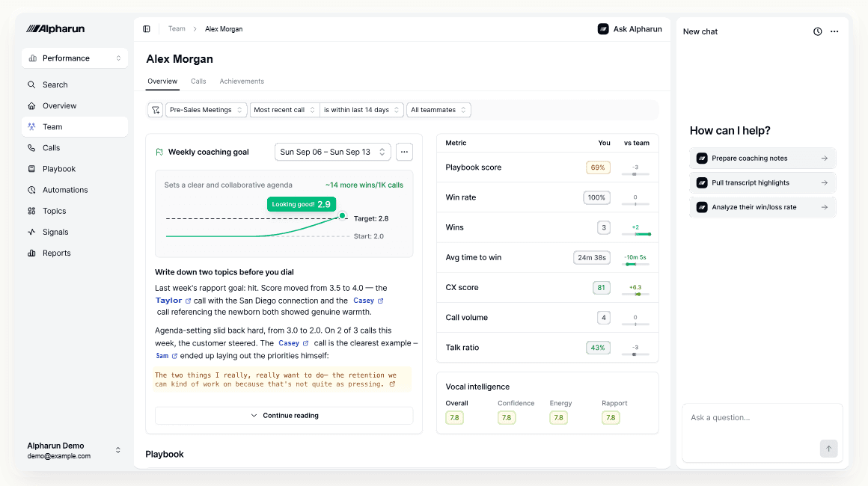Open the Performance workspace dropdown
The height and width of the screenshot is (486, 868).
75,58
